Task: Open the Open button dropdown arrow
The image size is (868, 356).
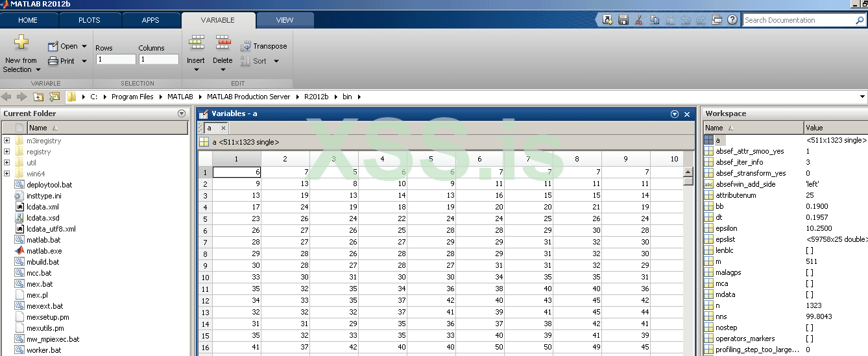Action: (x=84, y=47)
